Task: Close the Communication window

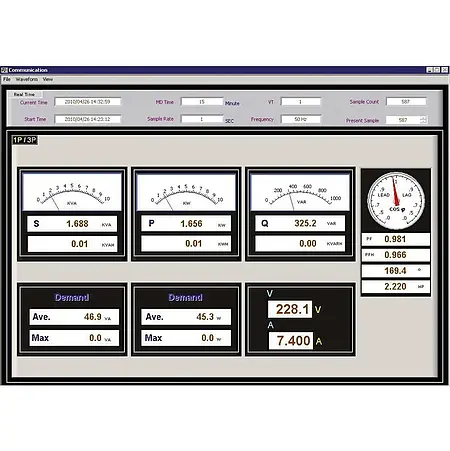Action: coord(445,70)
